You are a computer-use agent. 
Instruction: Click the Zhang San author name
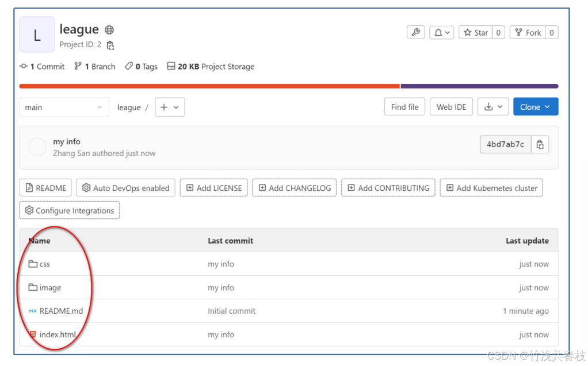tap(71, 153)
